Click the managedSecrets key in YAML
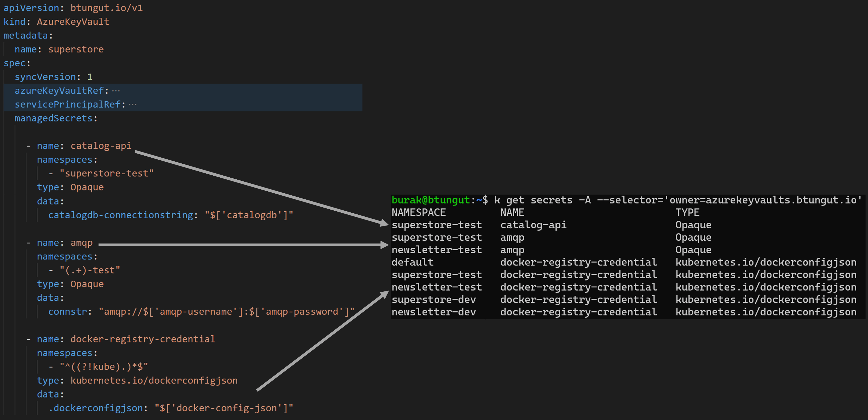Screen dimensions: 868x420 (53, 118)
